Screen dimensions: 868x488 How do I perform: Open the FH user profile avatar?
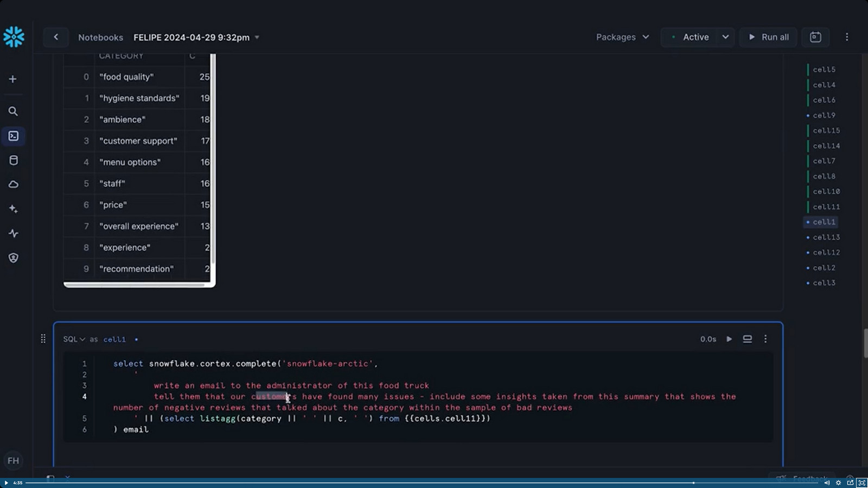tap(14, 460)
